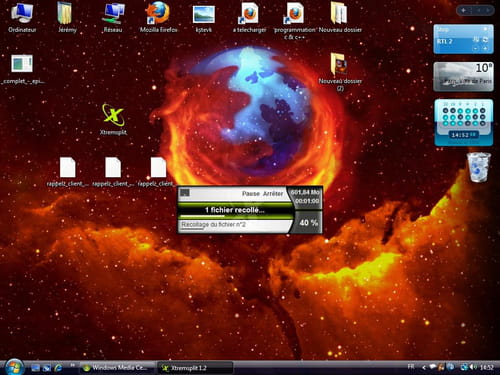The width and height of the screenshot is (500, 375).
Task: Click the dotted clock gadget
Action: (x=464, y=122)
